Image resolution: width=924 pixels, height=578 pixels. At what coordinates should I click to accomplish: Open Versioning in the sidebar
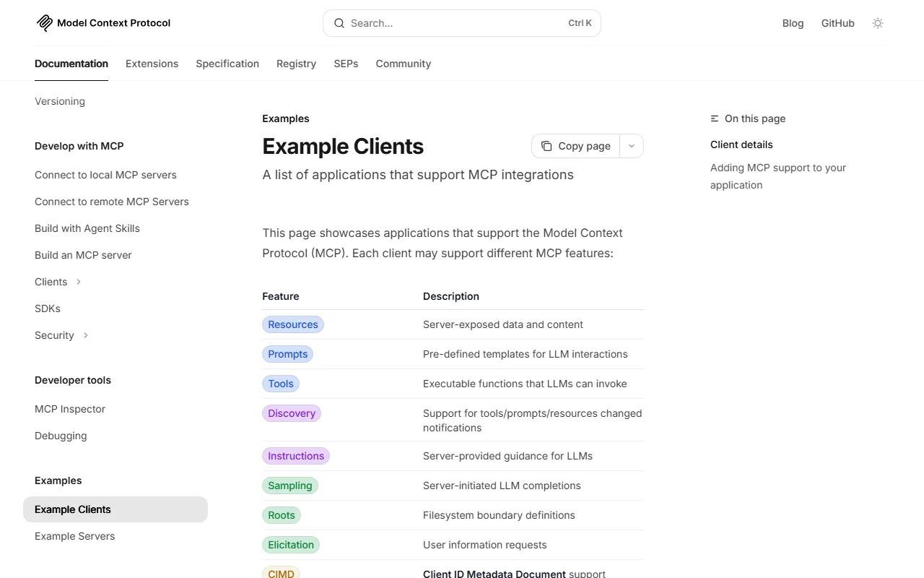pyautogui.click(x=60, y=101)
